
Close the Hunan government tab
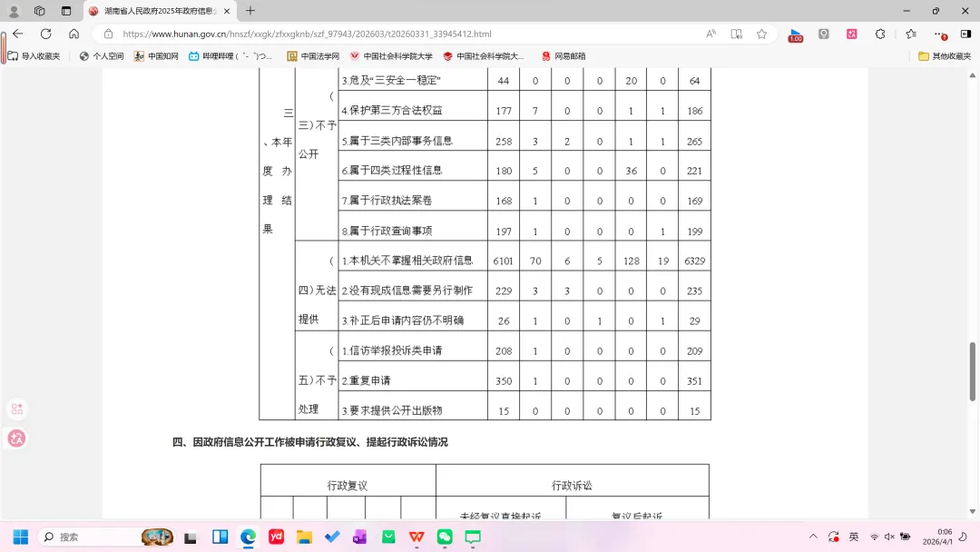point(227,11)
